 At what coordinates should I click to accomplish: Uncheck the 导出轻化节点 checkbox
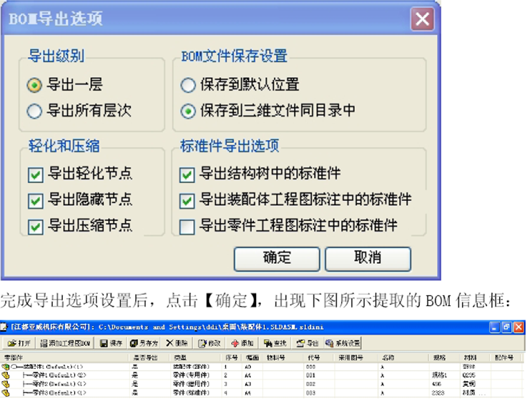34,174
